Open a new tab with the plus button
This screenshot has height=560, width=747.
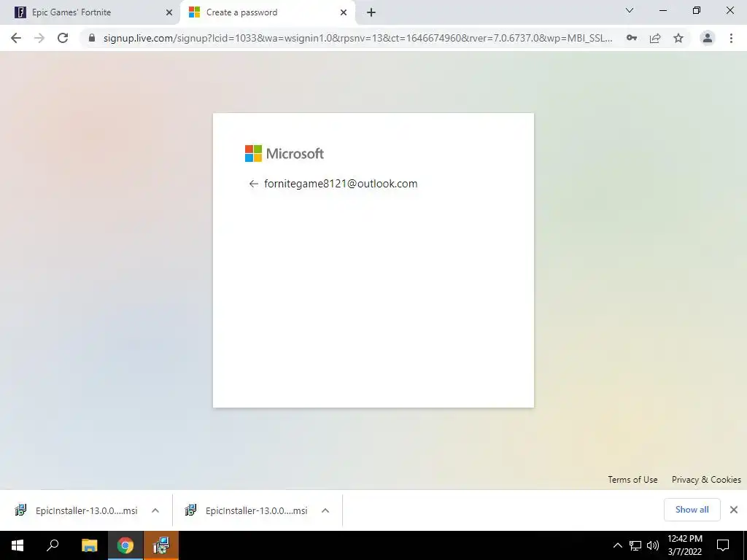(371, 12)
